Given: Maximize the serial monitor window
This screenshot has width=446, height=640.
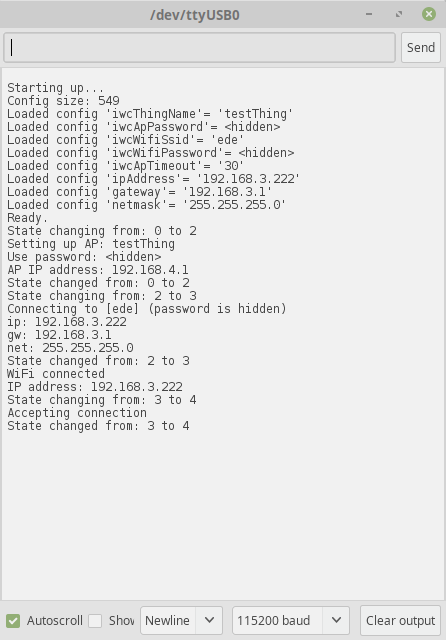Looking at the screenshot, I should click(399, 14).
